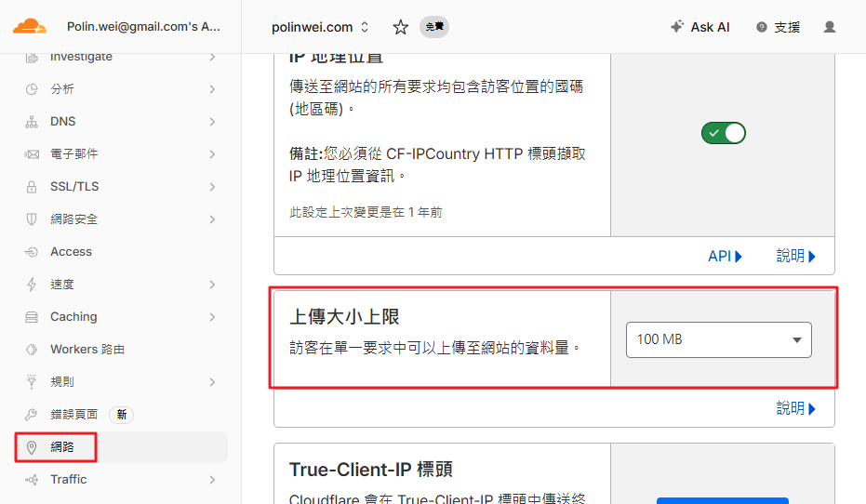Image resolution: width=866 pixels, height=504 pixels.
Task: Expand the 速度 menu chevron
Action: pyautogui.click(x=212, y=285)
